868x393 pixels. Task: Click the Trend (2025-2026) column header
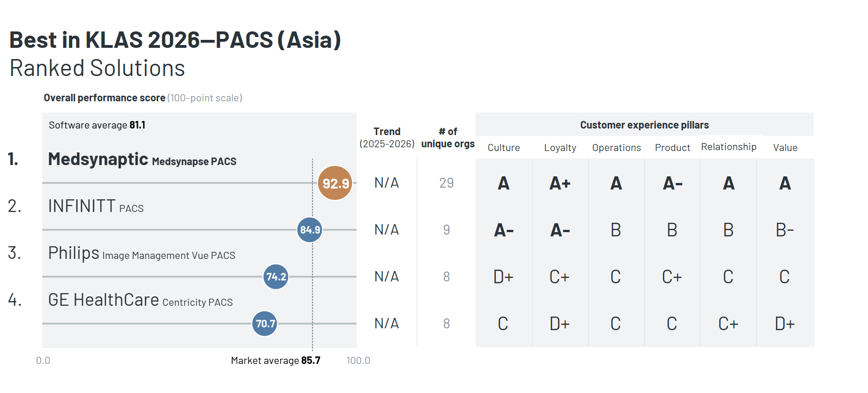(387, 137)
